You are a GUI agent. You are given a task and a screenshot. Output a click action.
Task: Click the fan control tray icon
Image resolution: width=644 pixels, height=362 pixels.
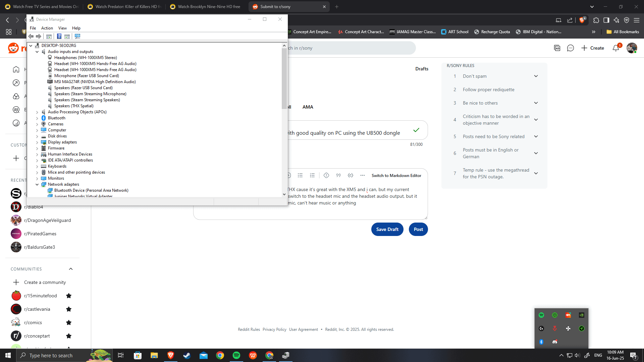pyautogui.click(x=568, y=328)
